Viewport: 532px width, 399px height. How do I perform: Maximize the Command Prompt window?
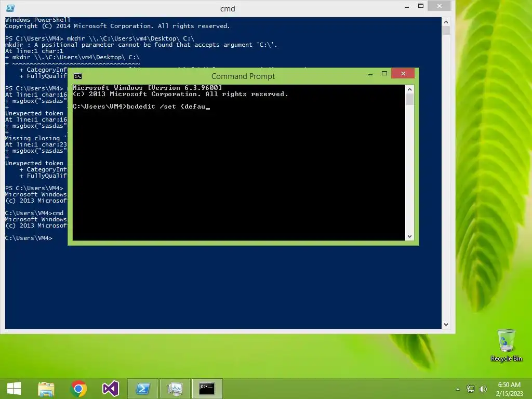click(384, 74)
